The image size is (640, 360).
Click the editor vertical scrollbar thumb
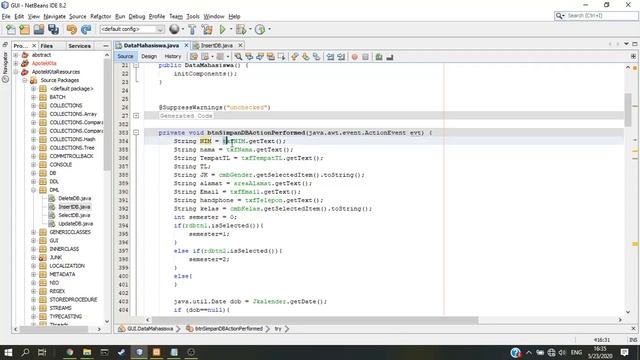click(x=628, y=109)
